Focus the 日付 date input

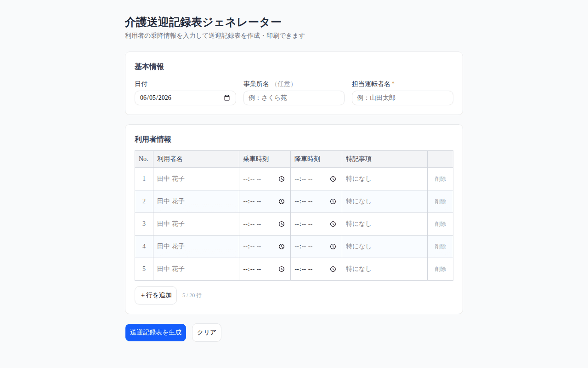coord(185,98)
